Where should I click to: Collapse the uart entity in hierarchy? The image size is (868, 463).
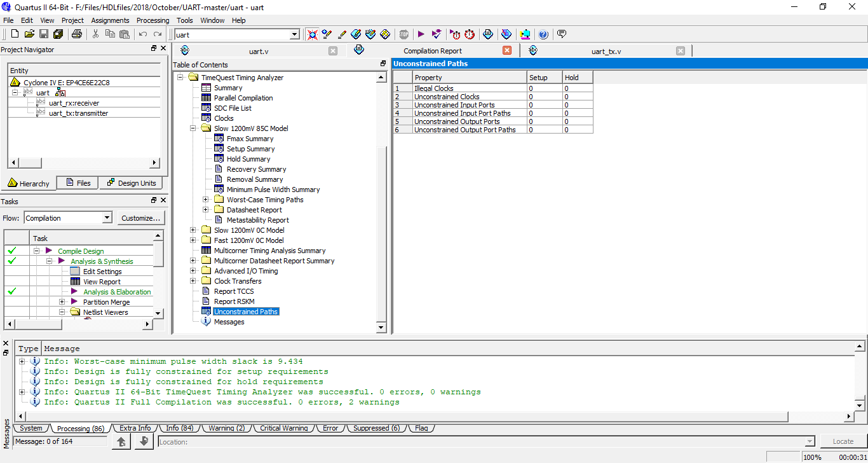click(x=15, y=93)
